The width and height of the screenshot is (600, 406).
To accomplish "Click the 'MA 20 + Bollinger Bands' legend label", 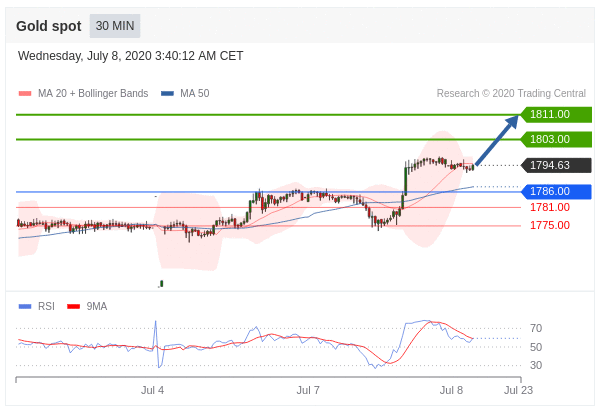I will pyautogui.click(x=93, y=93).
